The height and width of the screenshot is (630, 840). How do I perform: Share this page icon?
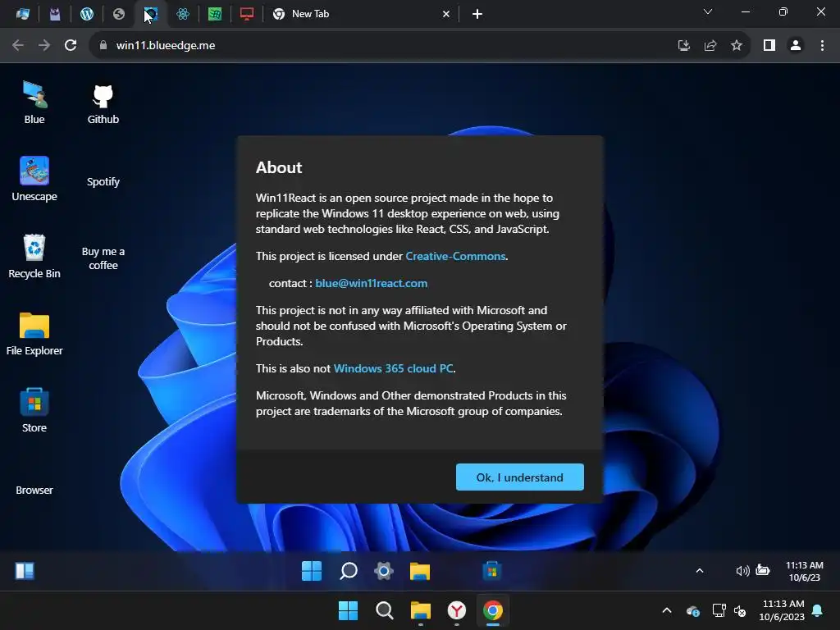pyautogui.click(x=710, y=46)
